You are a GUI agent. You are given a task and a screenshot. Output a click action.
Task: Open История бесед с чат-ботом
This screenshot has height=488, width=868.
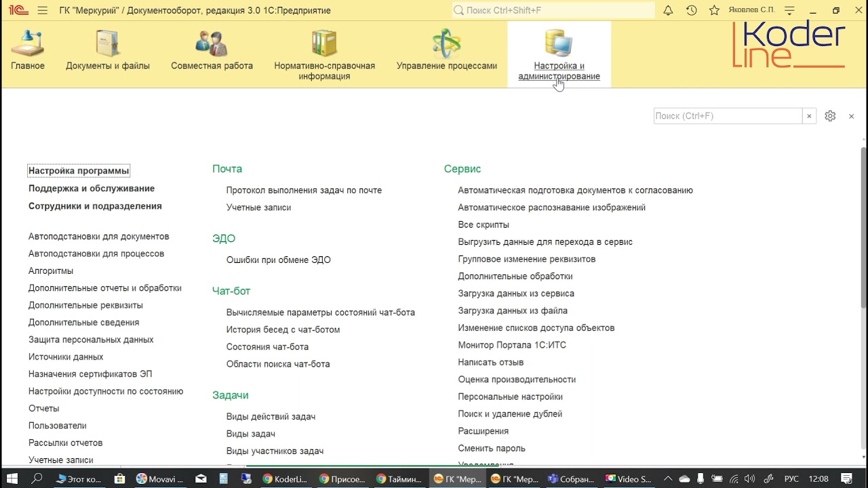coord(283,329)
